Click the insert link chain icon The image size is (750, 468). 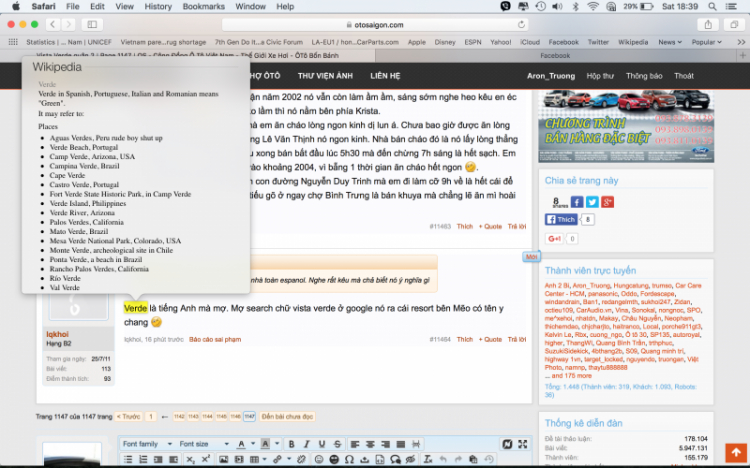277,459
